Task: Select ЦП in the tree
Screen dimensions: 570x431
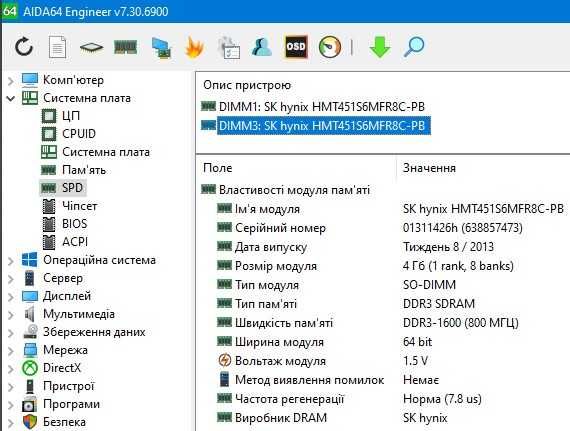Action: (x=61, y=116)
